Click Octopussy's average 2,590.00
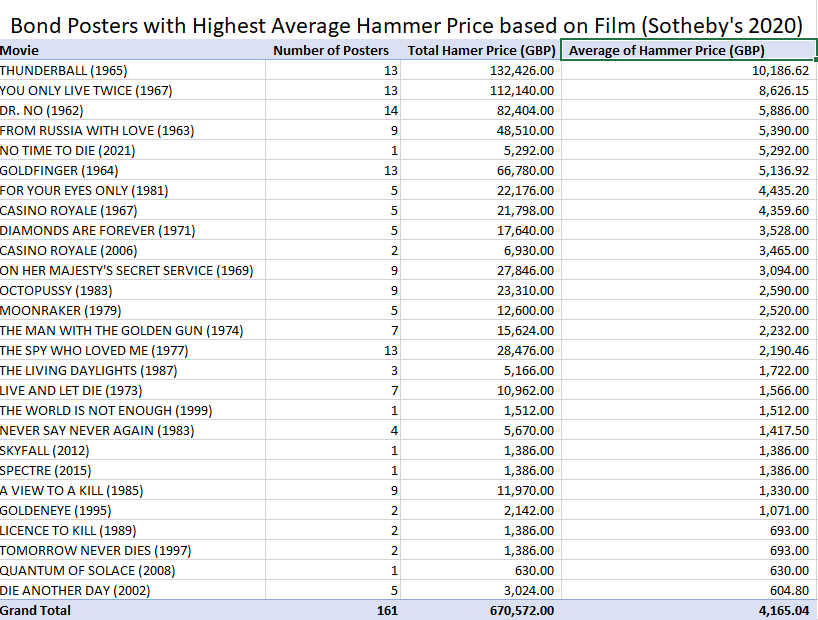 pyautogui.click(x=784, y=291)
